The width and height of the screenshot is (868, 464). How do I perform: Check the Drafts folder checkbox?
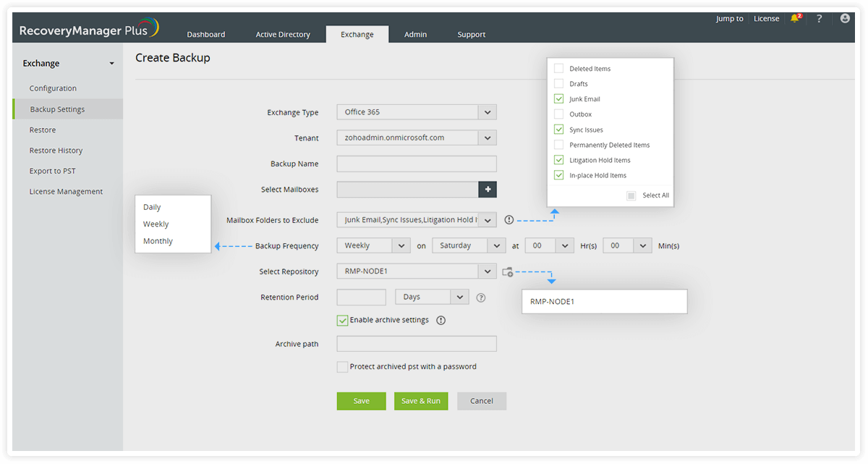click(x=558, y=84)
